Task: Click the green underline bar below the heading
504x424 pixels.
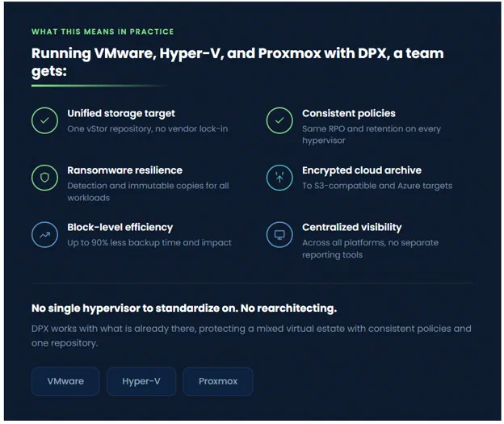Action: pyautogui.click(x=99, y=86)
